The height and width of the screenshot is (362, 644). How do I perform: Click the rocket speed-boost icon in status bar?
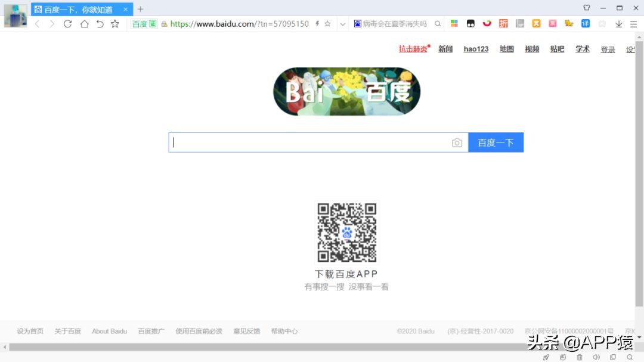click(546, 357)
